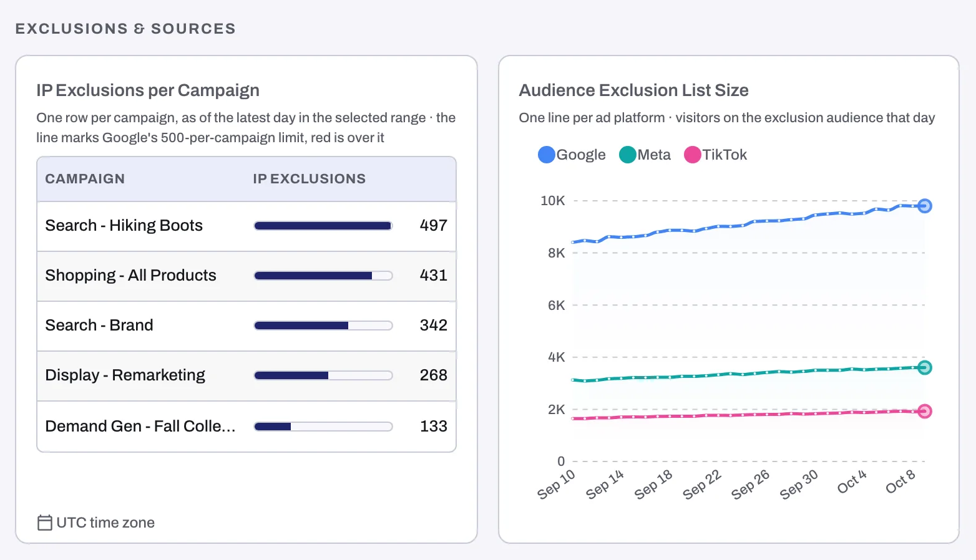Click the IP Exclusions per Campaign title
This screenshot has width=976, height=560.
[x=148, y=90]
